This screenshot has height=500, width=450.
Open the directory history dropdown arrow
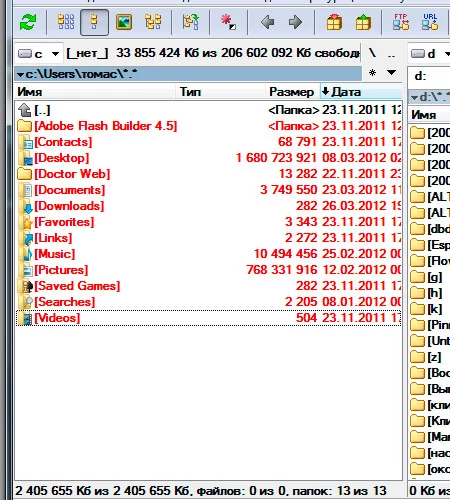coord(391,72)
